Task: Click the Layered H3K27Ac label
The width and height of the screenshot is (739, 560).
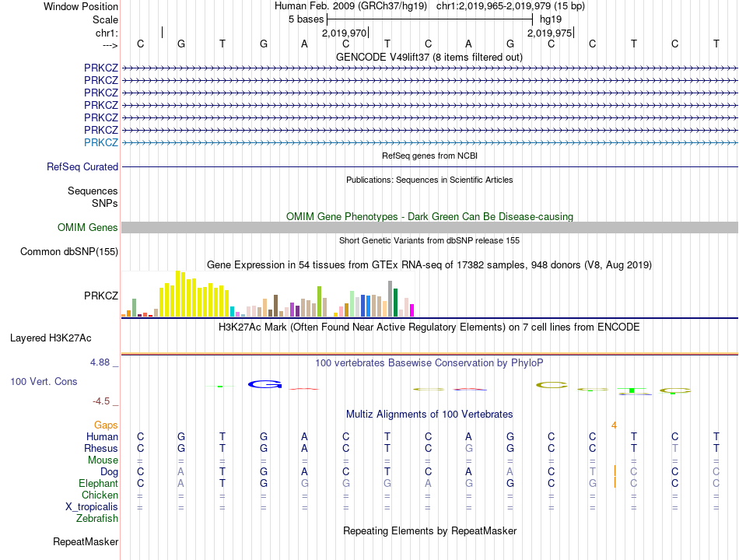Action: pyautogui.click(x=51, y=338)
